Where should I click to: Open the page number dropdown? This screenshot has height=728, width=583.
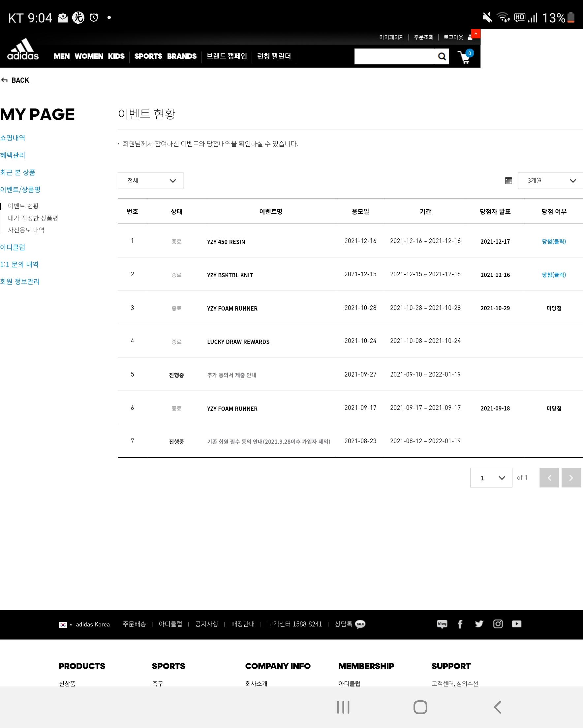click(x=491, y=477)
